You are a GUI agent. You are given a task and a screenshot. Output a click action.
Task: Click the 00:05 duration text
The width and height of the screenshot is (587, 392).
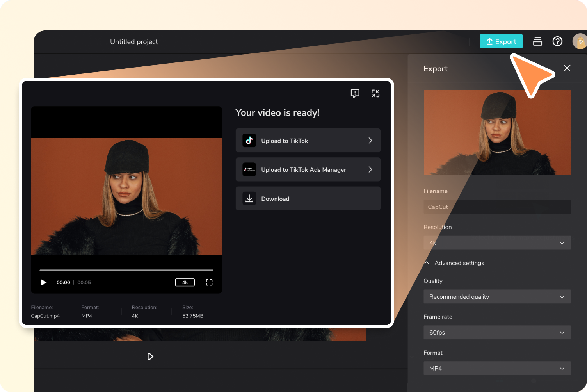pos(84,282)
